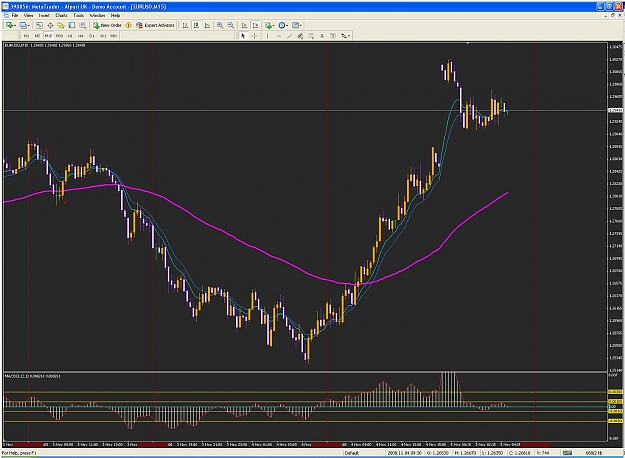The width and height of the screenshot is (625, 458).
Task: Click the EURUSD,M15 chart title label
Action: point(16,45)
